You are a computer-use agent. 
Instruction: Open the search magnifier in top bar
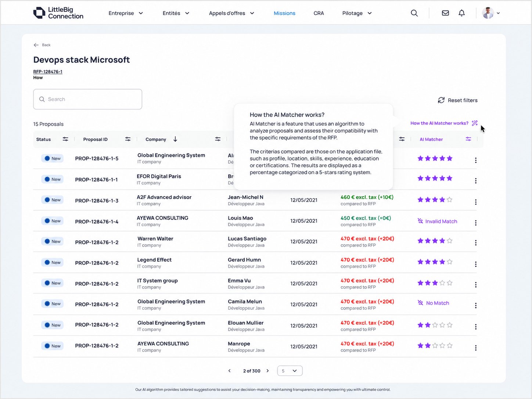click(x=414, y=13)
